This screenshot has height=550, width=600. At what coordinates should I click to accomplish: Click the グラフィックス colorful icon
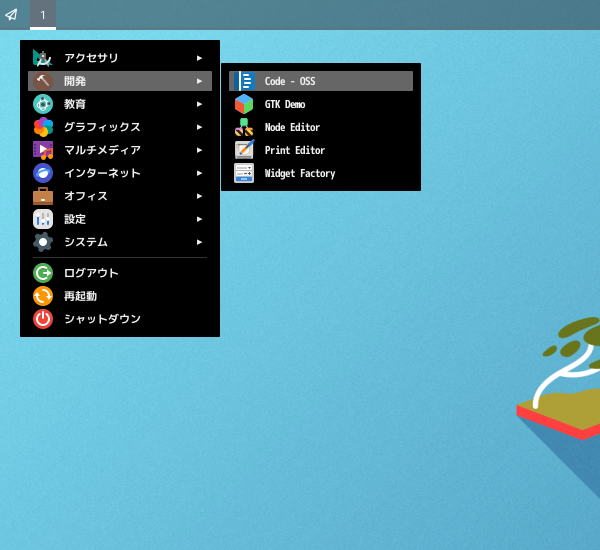tap(43, 127)
